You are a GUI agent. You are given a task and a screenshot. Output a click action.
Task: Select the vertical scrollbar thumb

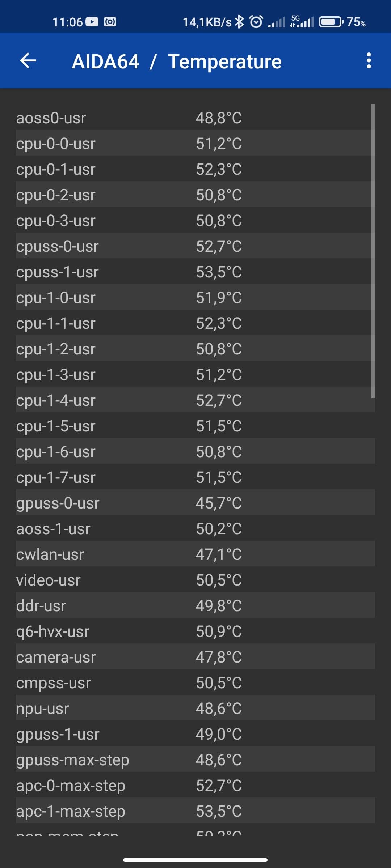click(373, 251)
